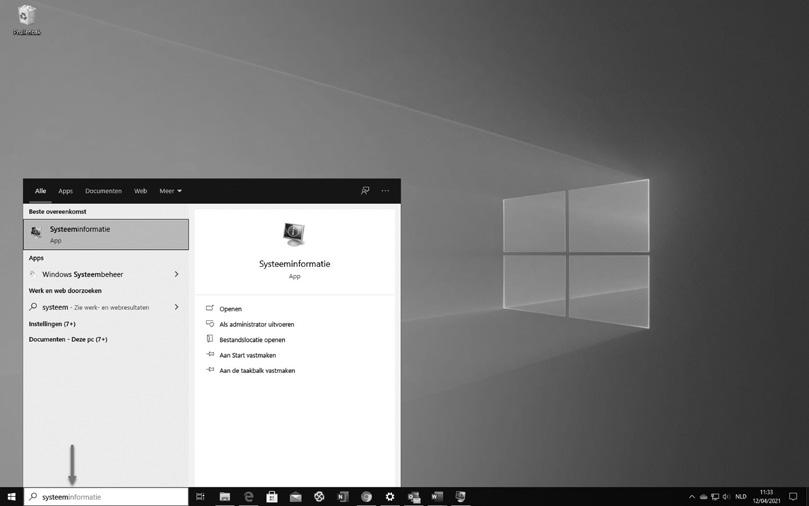The width and height of the screenshot is (809, 506).
Task: Switch to the Documenten search tab
Action: tap(103, 191)
